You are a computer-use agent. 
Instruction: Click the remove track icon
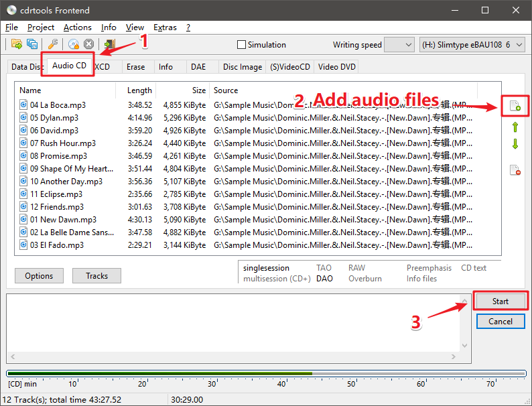coord(515,170)
